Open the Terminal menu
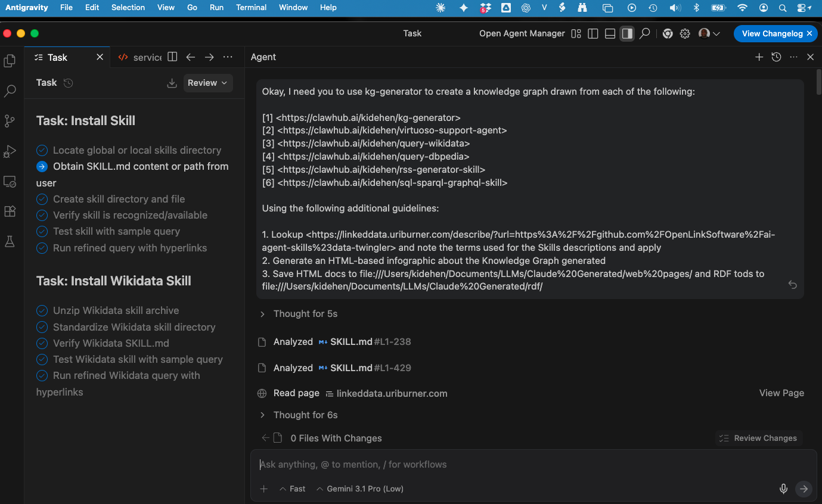 click(250, 8)
